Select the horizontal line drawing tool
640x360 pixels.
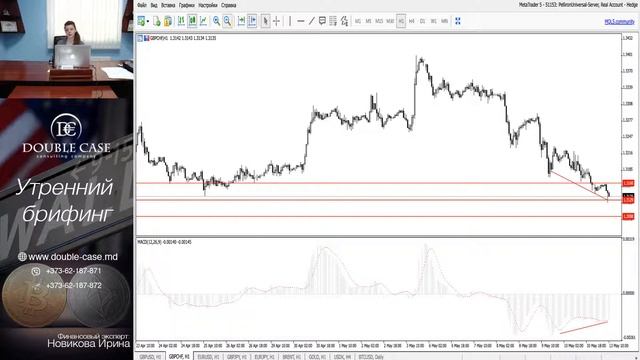(301, 21)
